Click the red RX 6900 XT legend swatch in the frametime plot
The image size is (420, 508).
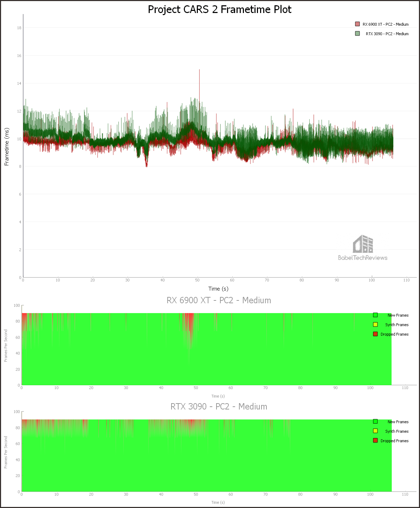(x=357, y=24)
